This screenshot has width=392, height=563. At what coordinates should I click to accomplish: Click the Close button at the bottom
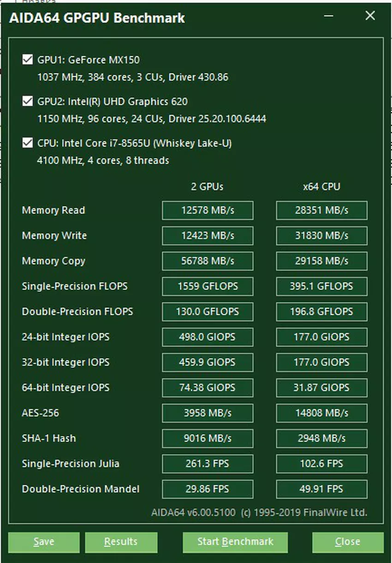click(x=347, y=542)
